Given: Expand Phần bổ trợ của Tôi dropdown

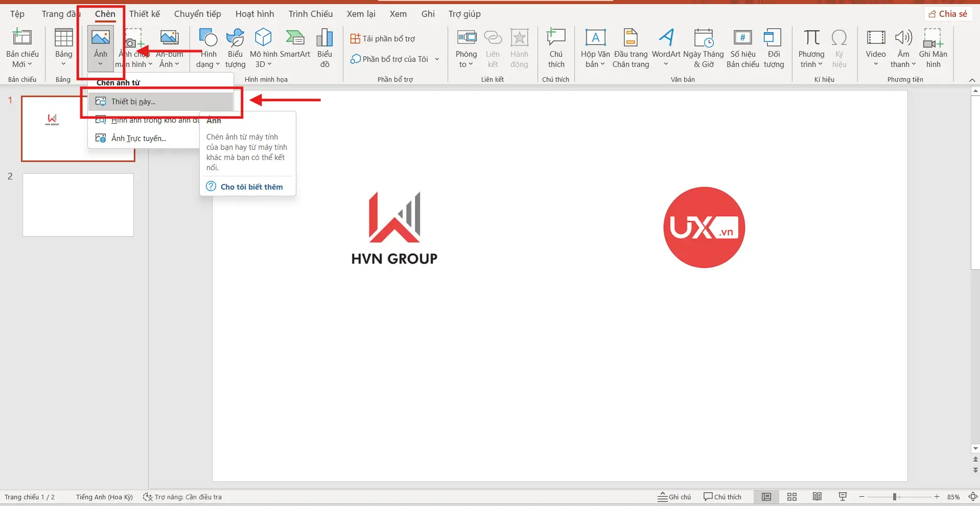Looking at the screenshot, I should [x=437, y=59].
